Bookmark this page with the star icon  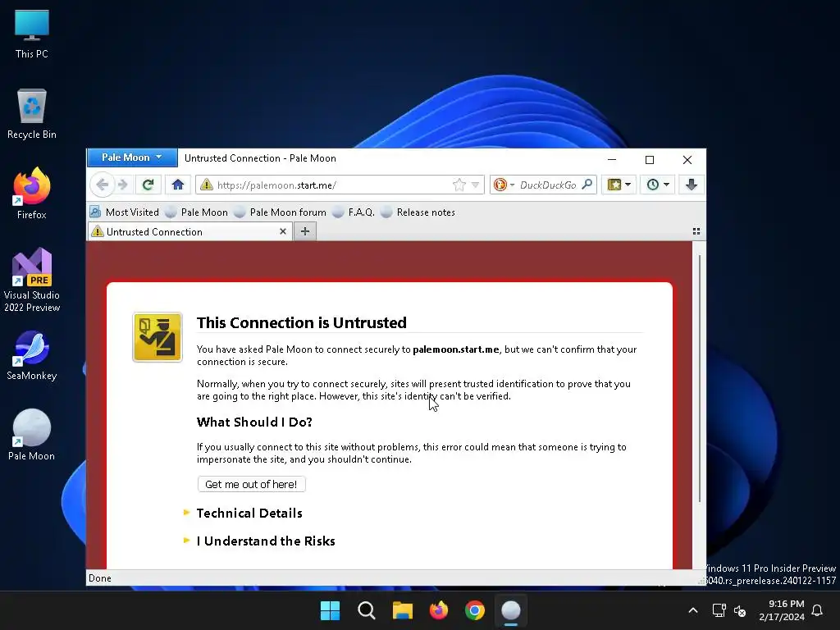coord(459,185)
